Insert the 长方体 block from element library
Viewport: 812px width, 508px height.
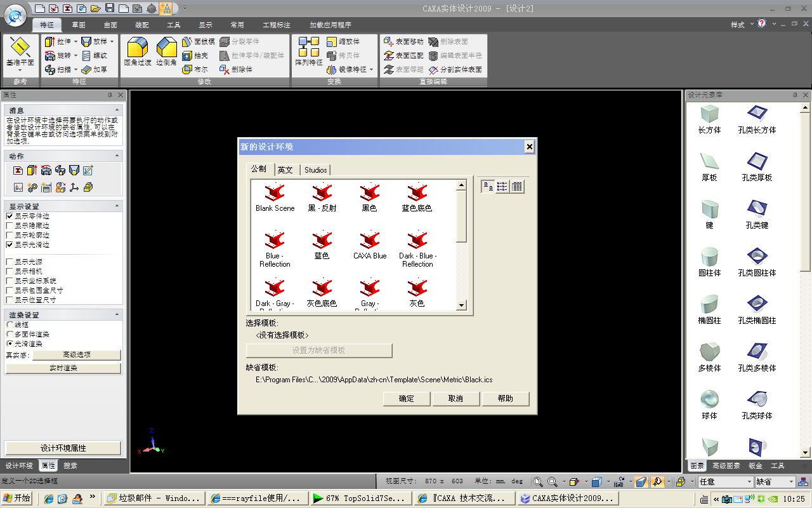(x=709, y=119)
